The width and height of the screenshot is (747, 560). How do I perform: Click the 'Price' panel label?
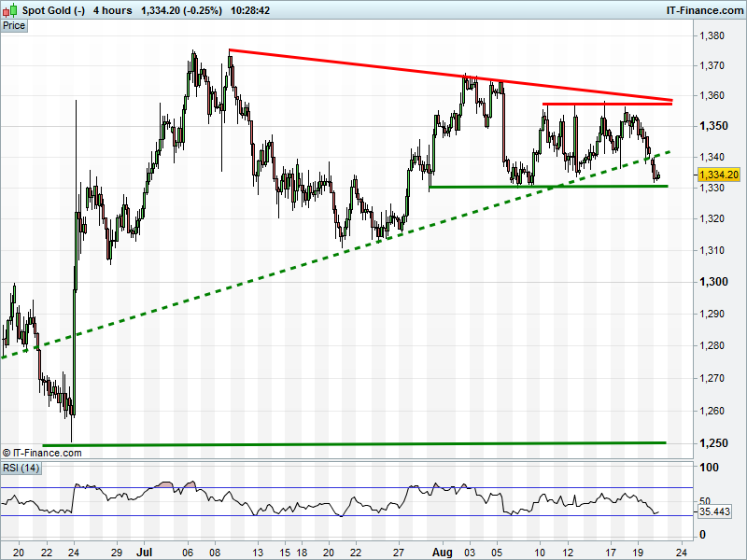14,26
